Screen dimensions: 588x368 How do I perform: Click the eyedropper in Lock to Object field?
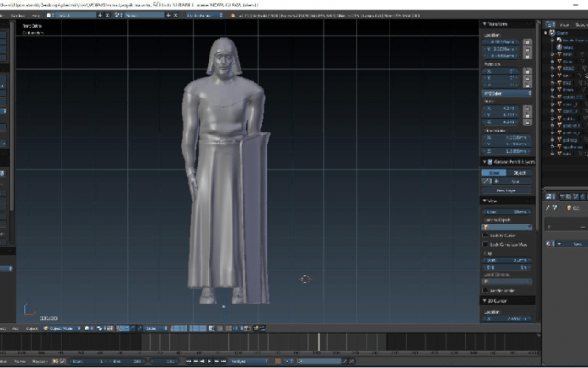pos(529,227)
